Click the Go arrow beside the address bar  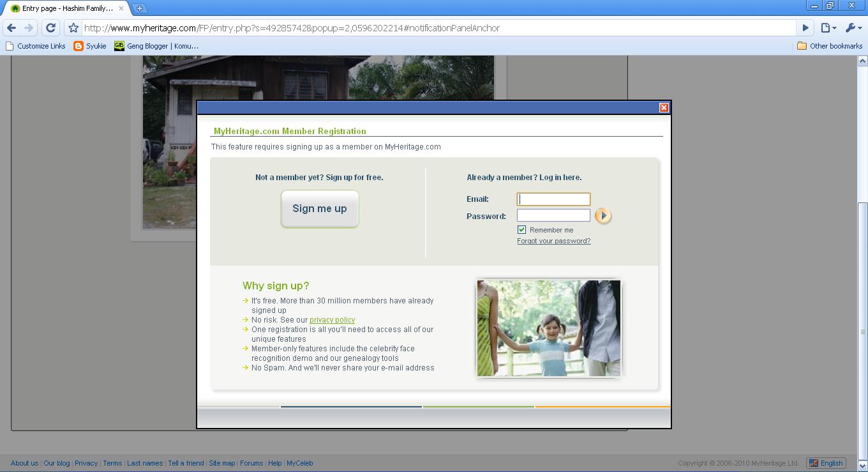point(805,28)
